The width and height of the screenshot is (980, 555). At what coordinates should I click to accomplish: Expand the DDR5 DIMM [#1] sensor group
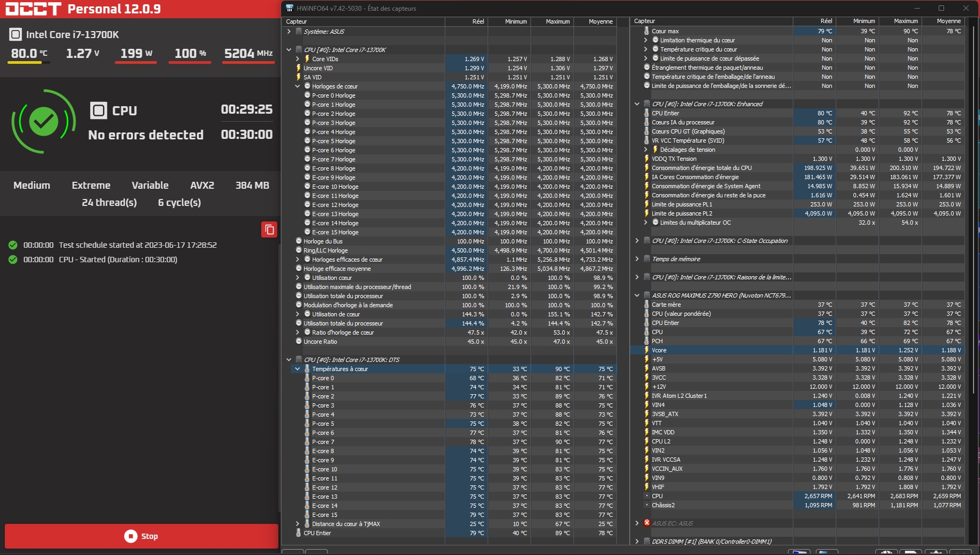coord(637,542)
